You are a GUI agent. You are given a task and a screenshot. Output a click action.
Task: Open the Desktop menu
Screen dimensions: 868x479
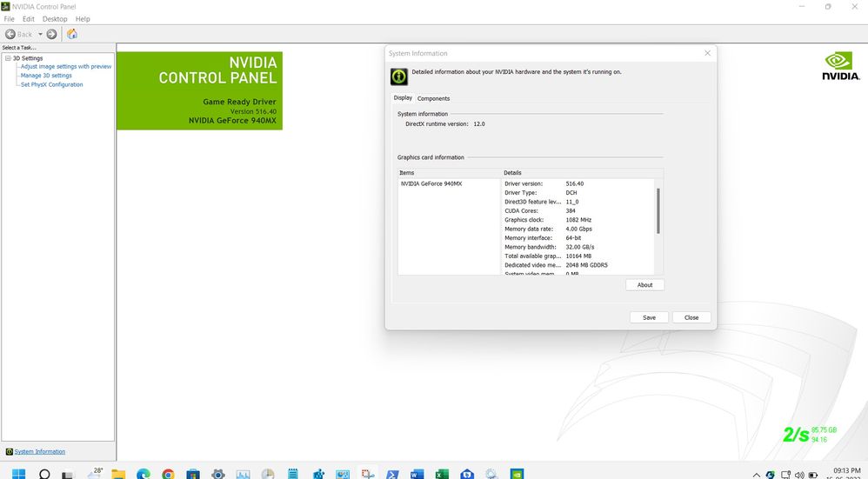55,18
